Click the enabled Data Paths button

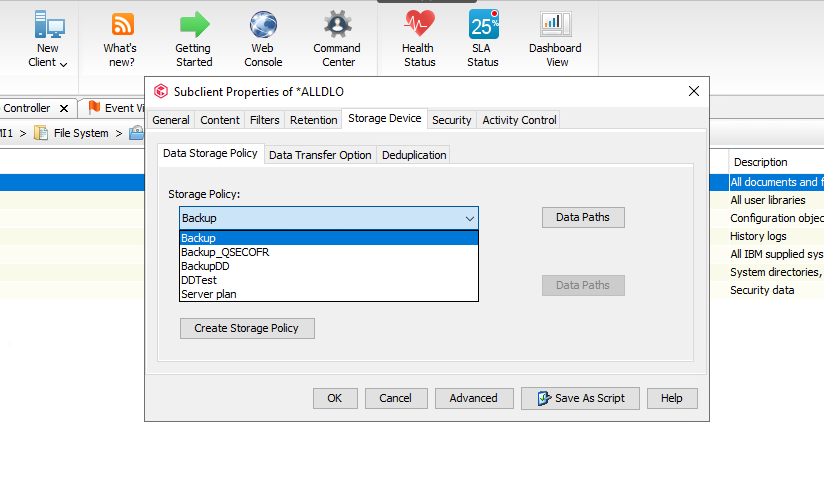[x=583, y=217]
